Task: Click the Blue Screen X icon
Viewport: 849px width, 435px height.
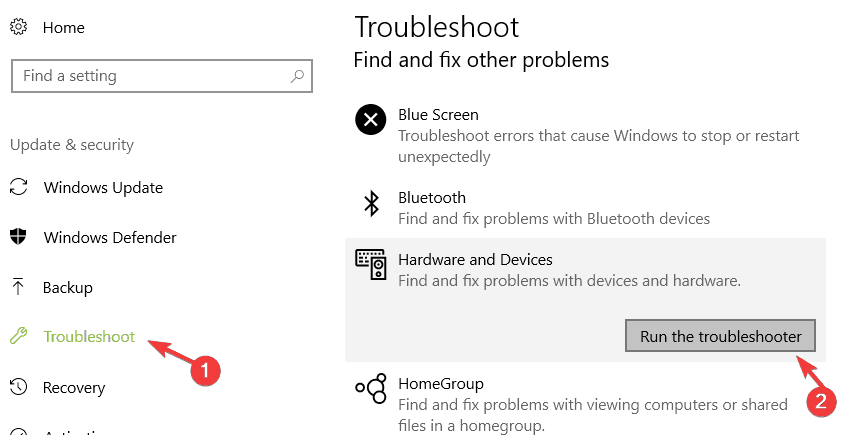Action: pos(370,121)
